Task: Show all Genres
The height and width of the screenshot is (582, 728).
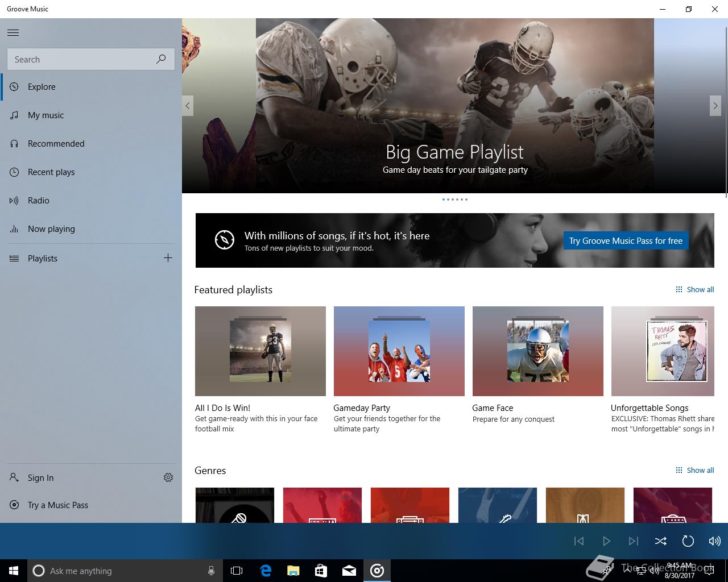Action: [694, 471]
